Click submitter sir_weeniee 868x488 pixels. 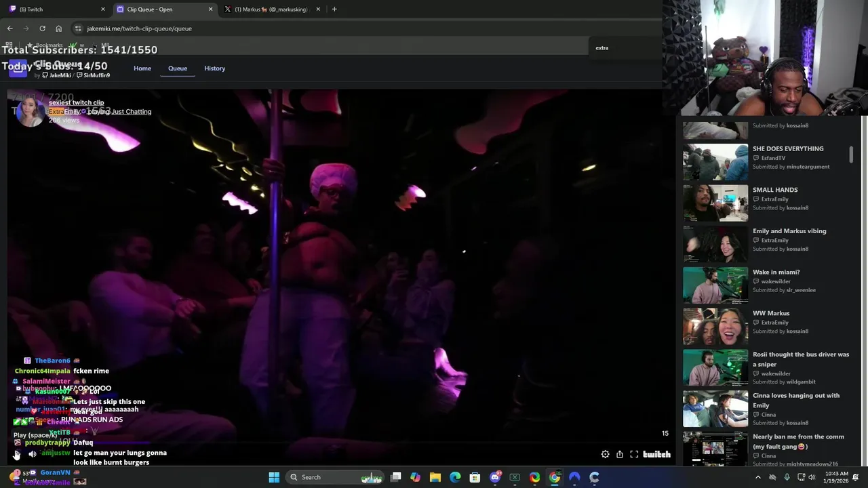(x=801, y=290)
